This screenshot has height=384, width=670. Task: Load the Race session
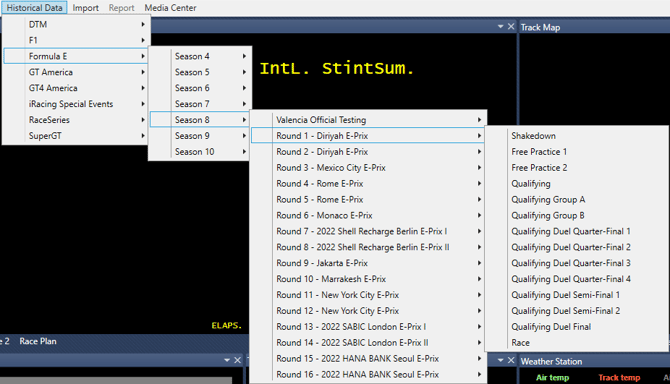[x=576, y=343]
